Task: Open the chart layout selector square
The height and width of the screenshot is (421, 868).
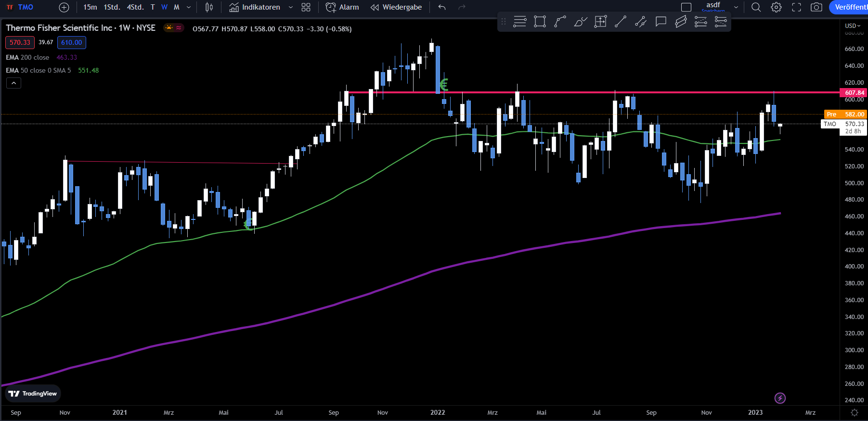Action: (x=687, y=7)
